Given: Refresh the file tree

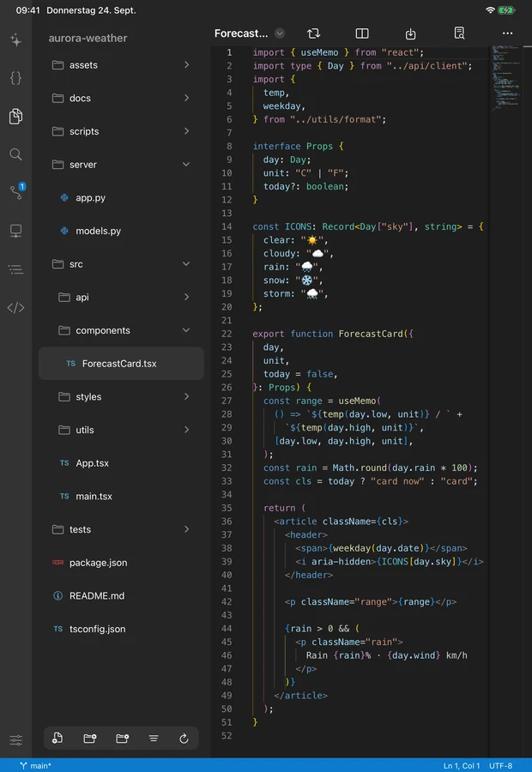Looking at the screenshot, I should pyautogui.click(x=184, y=738).
